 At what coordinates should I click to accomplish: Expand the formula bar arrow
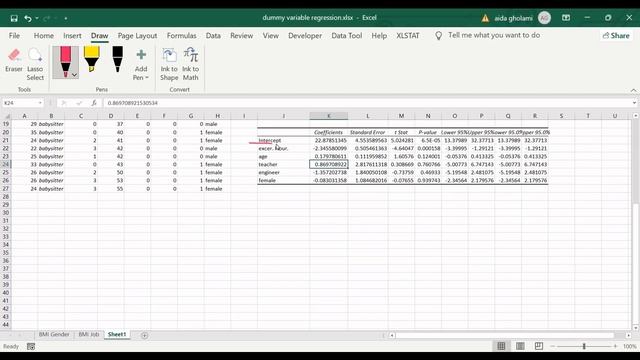[x=634, y=103]
